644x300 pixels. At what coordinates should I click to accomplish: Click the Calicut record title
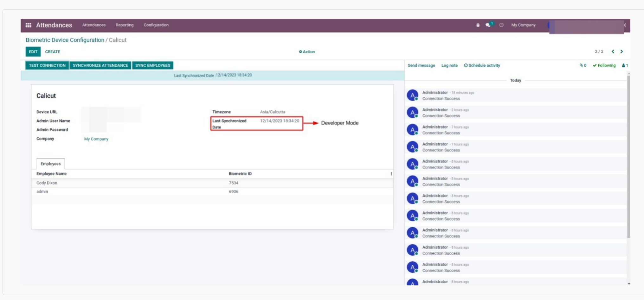point(46,96)
